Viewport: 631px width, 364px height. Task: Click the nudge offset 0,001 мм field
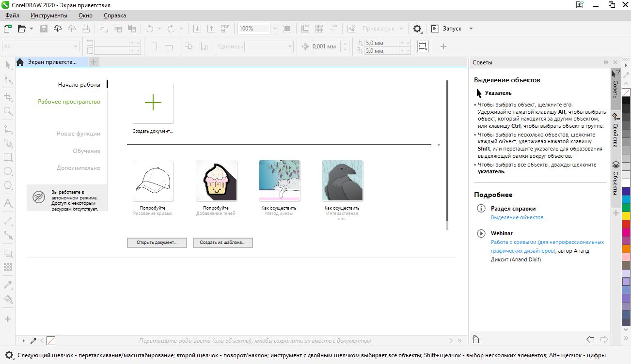(x=325, y=46)
